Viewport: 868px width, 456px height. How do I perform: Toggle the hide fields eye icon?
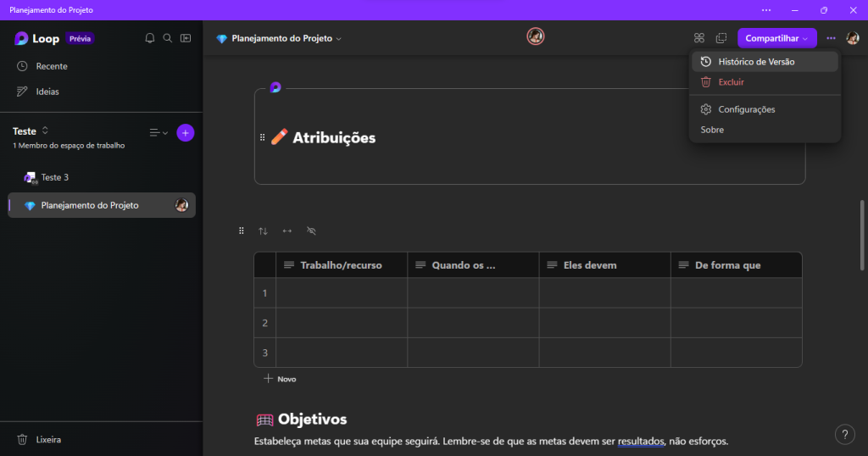(x=311, y=231)
